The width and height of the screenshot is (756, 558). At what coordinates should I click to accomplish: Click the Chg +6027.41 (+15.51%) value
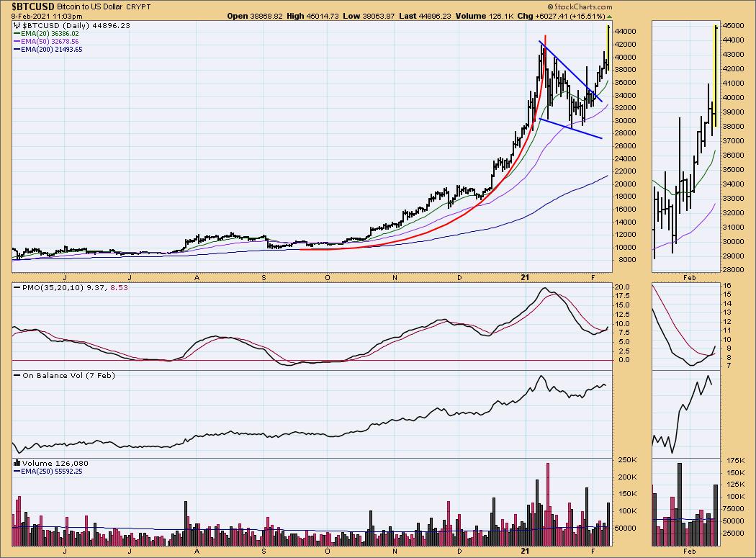(561, 16)
